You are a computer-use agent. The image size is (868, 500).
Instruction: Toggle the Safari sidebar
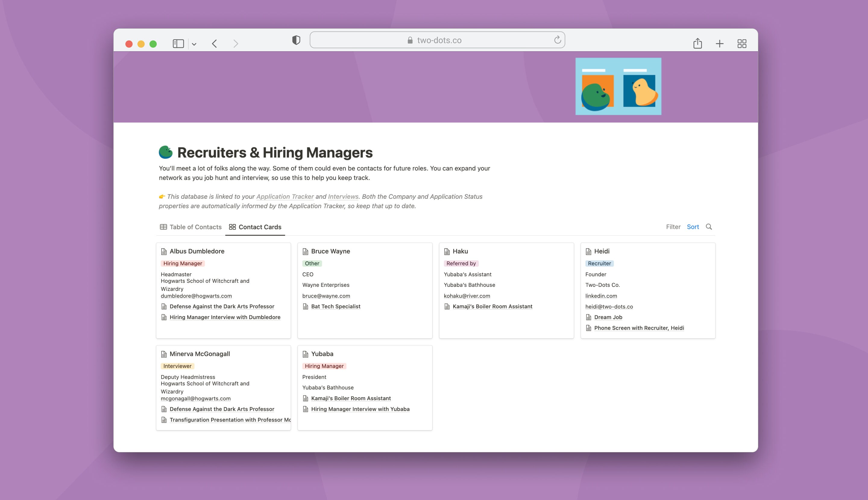pos(178,43)
